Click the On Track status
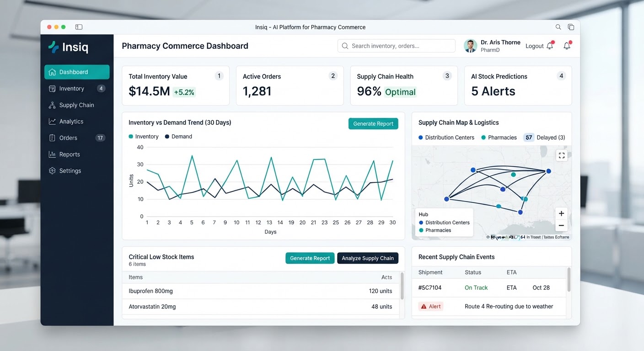 [476, 288]
